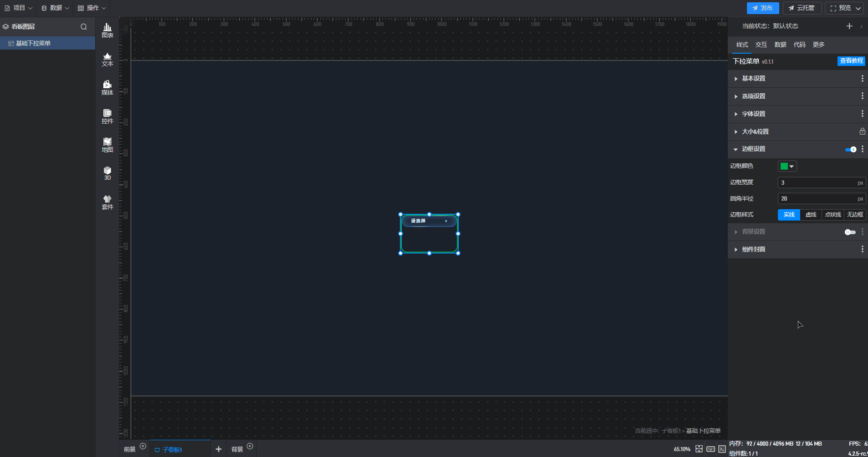
Task: Click the 发布 publish button
Action: (x=762, y=8)
